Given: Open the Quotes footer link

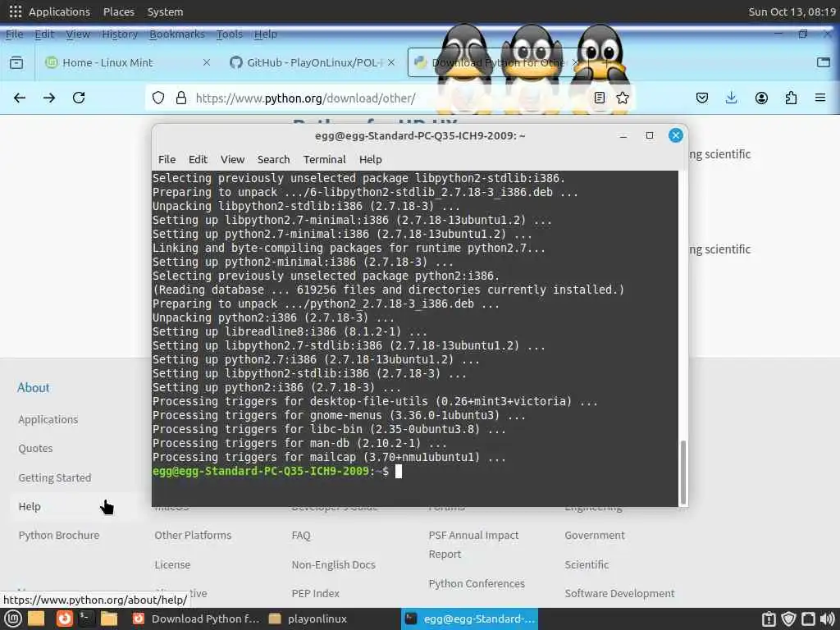Looking at the screenshot, I should tap(35, 449).
